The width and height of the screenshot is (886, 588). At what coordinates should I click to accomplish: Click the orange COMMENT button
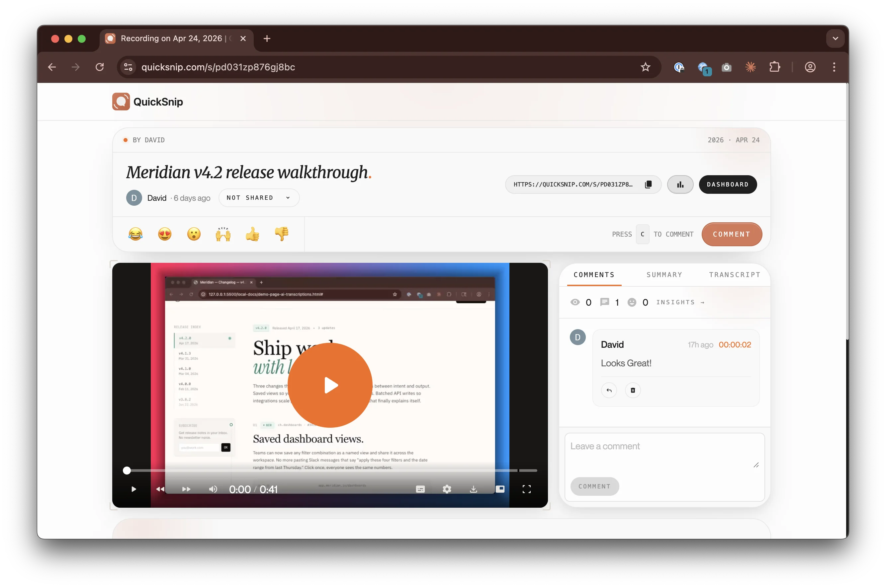[731, 234]
